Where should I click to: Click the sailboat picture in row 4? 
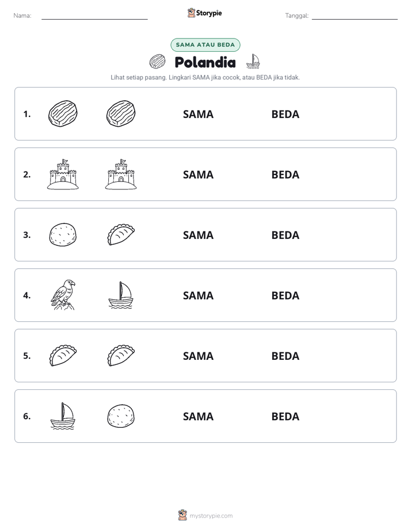point(121,295)
